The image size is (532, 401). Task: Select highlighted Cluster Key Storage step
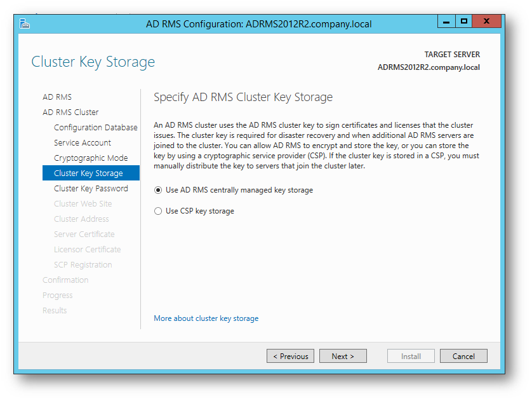tap(91, 173)
